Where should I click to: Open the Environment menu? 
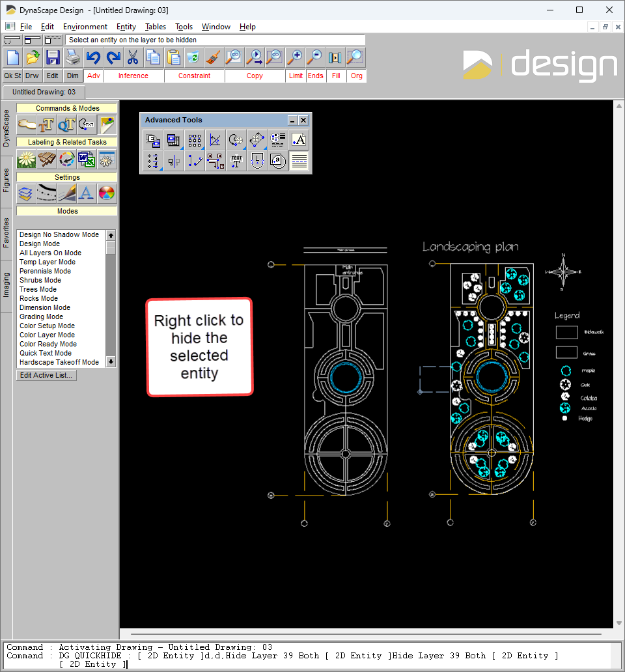coord(85,27)
